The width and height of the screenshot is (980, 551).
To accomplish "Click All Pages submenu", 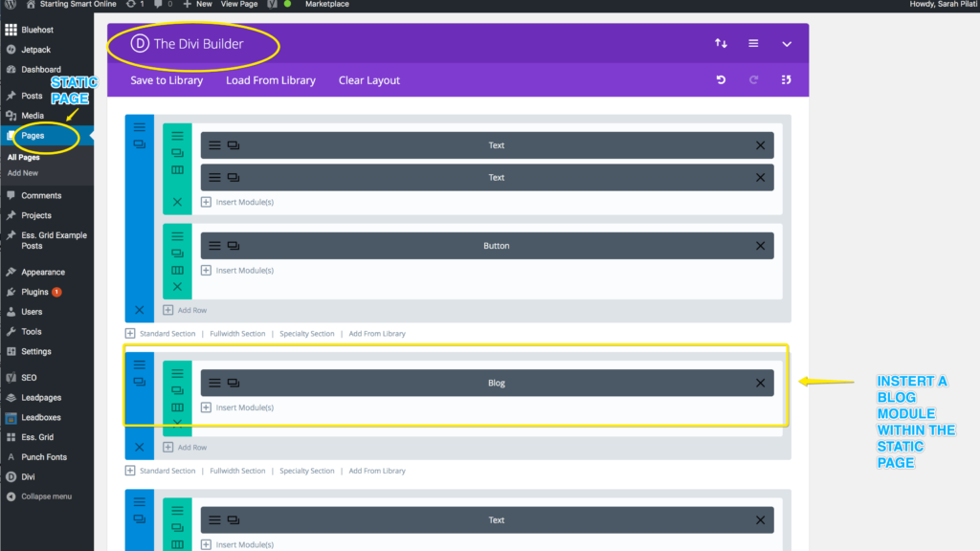I will (24, 158).
